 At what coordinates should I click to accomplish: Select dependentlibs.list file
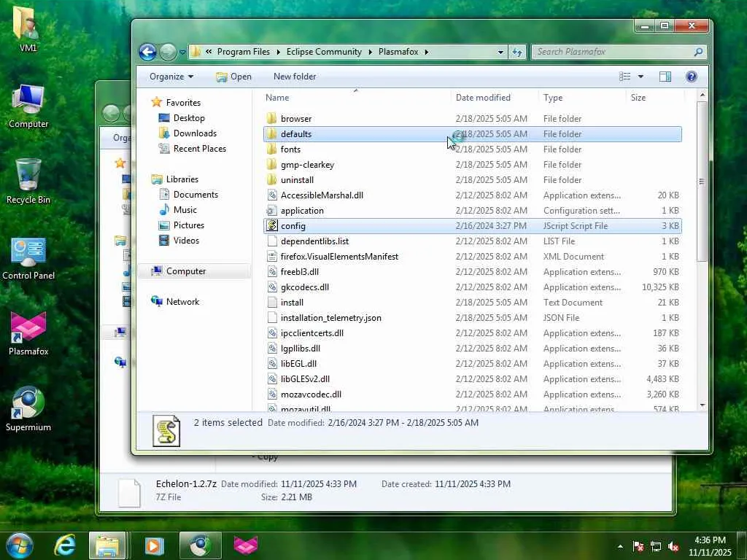tap(314, 241)
